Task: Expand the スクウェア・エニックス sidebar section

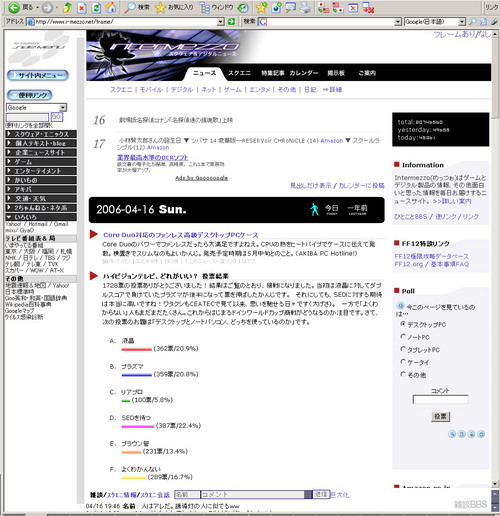Action: pyautogui.click(x=41, y=134)
